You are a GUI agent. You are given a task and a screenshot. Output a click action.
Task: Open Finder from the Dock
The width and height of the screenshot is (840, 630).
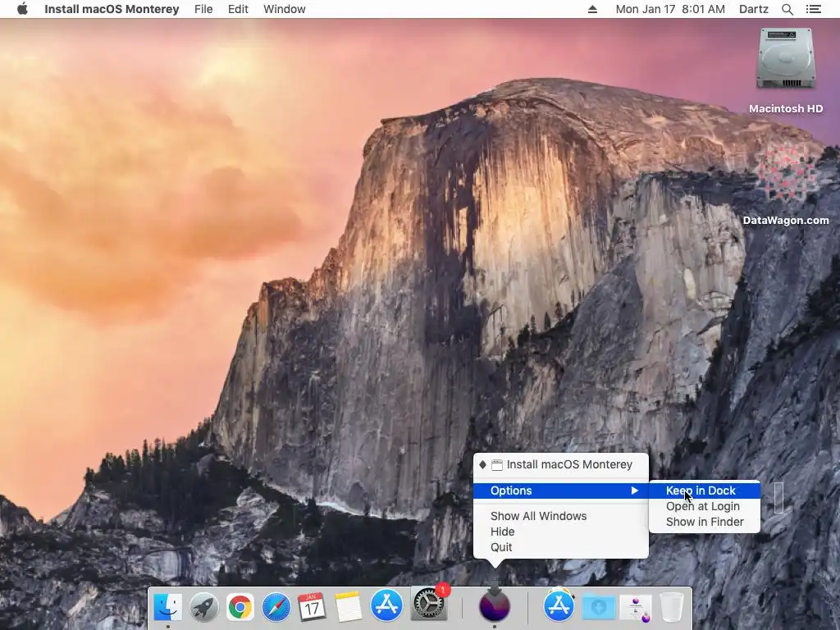(x=167, y=607)
